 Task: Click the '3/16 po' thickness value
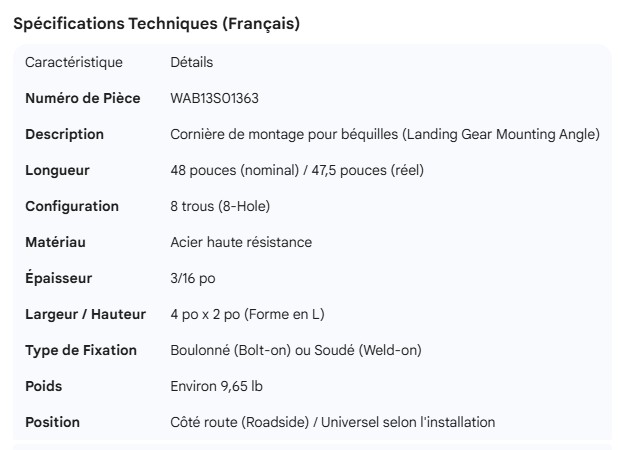[x=193, y=278]
